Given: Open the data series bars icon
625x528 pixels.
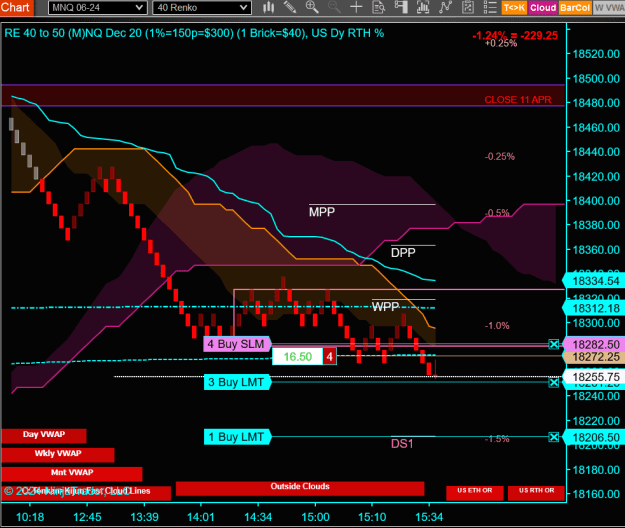Looking at the screenshot, I should [423, 7].
